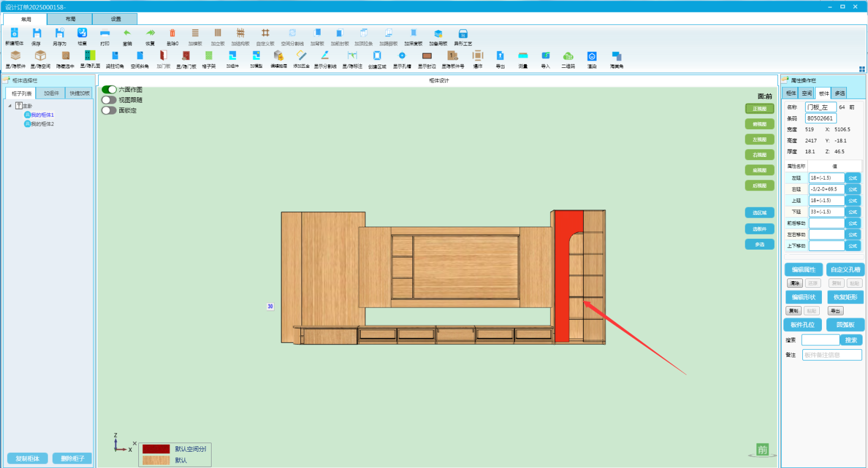Viewport: 868px width, 468px height.
Task: Click the wood texture 默认 swatch
Action: click(156, 460)
